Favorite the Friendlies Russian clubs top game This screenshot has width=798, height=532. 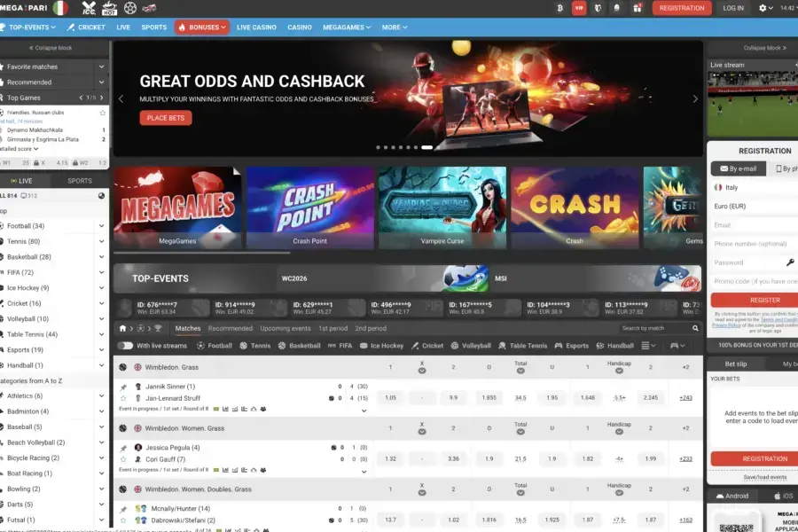click(102, 113)
